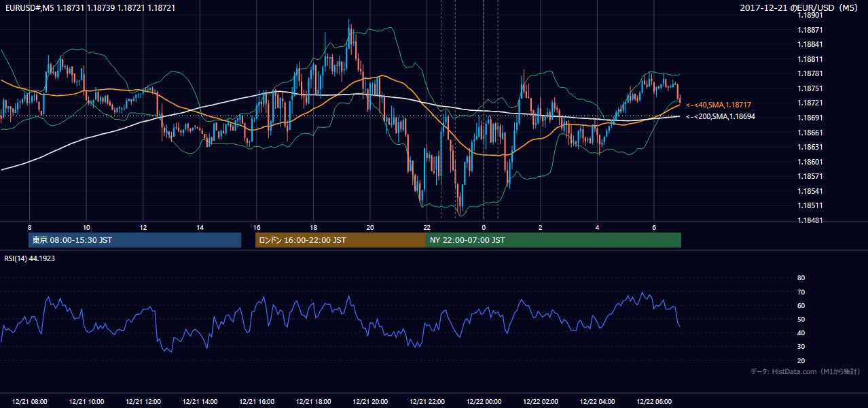The width and height of the screenshot is (868, 408).
Task: Click the 12/21 08:00 bottom time label
Action: pyautogui.click(x=29, y=402)
